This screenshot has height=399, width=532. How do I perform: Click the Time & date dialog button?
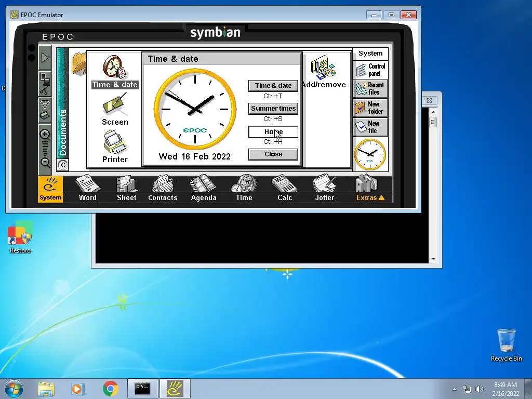pos(273,86)
